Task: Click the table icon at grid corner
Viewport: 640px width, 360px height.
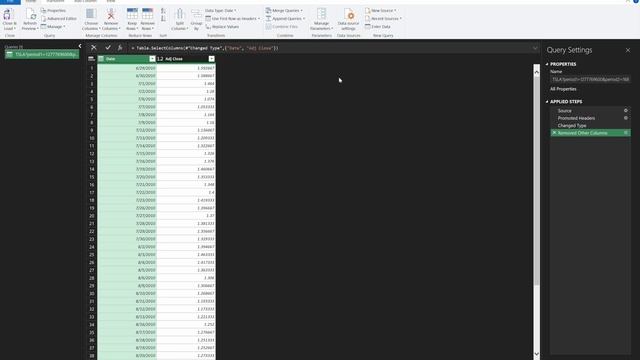Action: pyautogui.click(x=91, y=59)
